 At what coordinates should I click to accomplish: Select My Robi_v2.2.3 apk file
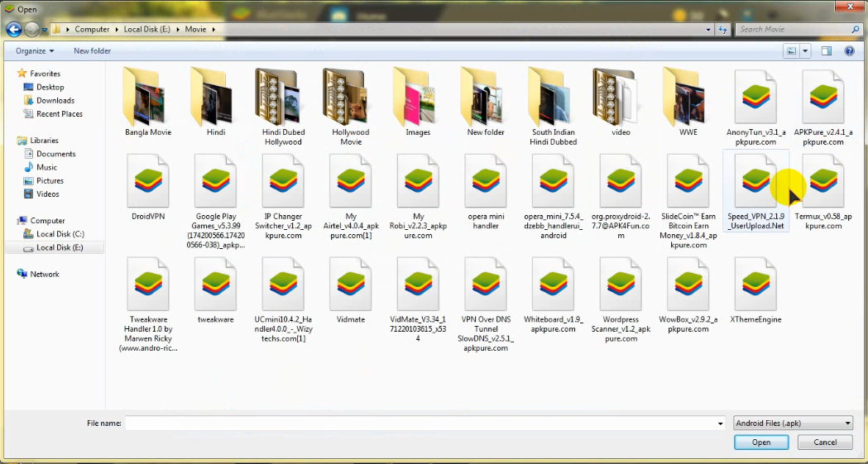click(418, 196)
